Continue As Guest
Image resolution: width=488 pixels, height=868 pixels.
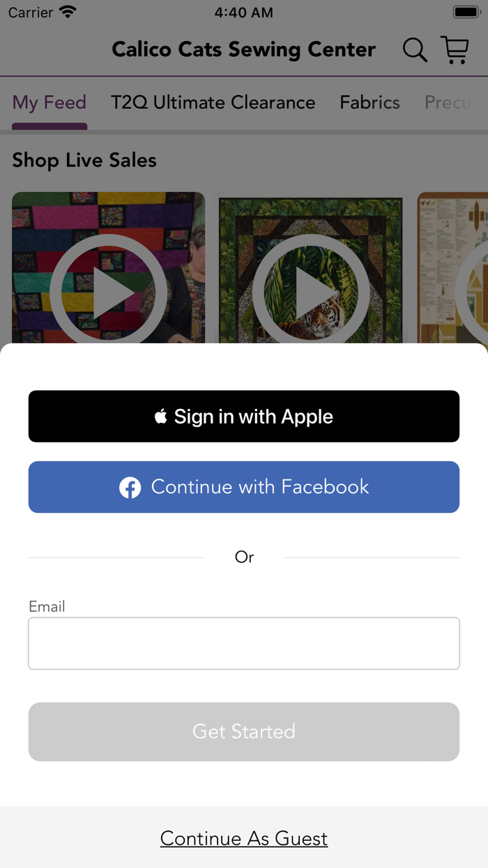pyautogui.click(x=244, y=838)
